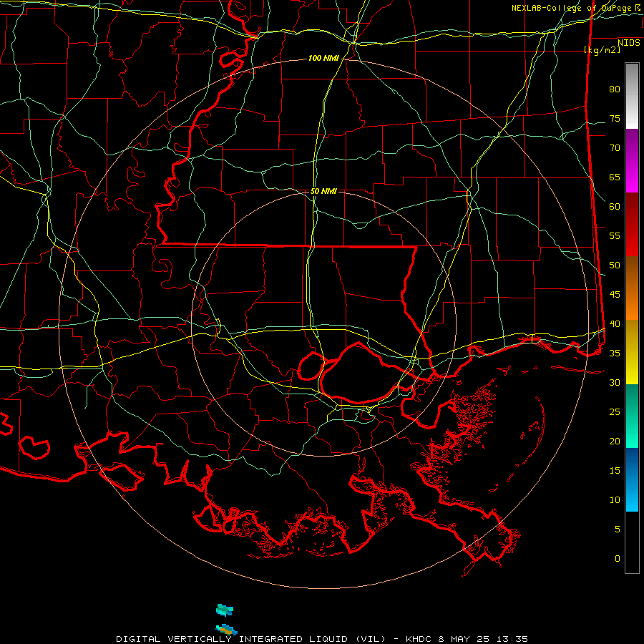644x644 pixels.
Task: Click the yellow segment of the color bar
Action: [632, 352]
